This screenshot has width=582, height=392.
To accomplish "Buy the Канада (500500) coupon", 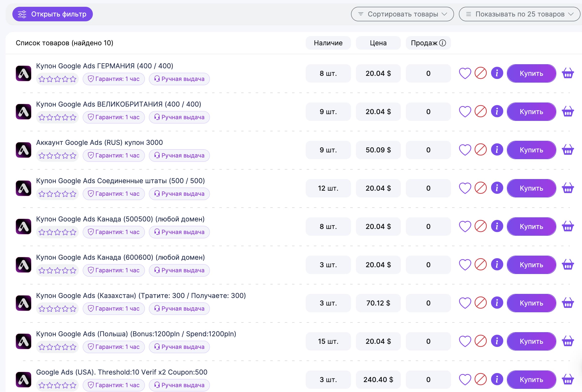I will pyautogui.click(x=532, y=227).
